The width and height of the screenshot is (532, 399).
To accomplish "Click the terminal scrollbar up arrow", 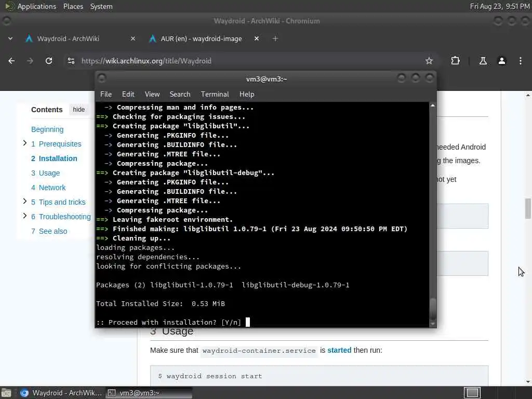I will [x=433, y=105].
